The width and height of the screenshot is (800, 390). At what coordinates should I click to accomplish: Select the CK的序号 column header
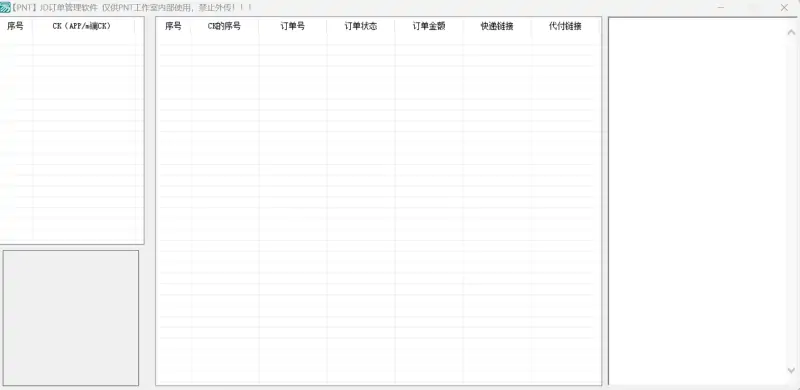click(x=224, y=26)
